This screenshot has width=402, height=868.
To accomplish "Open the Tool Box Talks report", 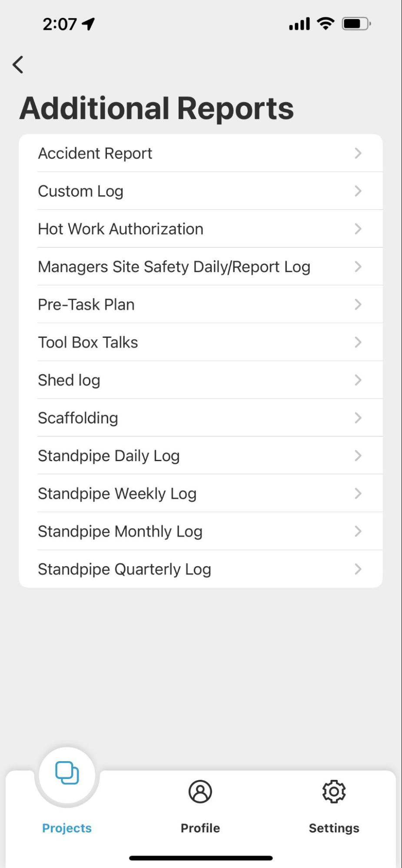I will point(88,342).
